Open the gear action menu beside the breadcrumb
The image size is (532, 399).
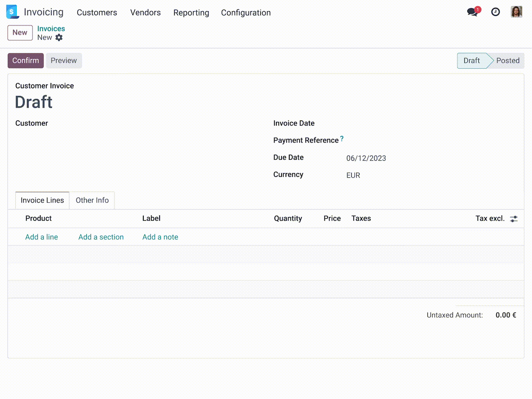point(59,37)
